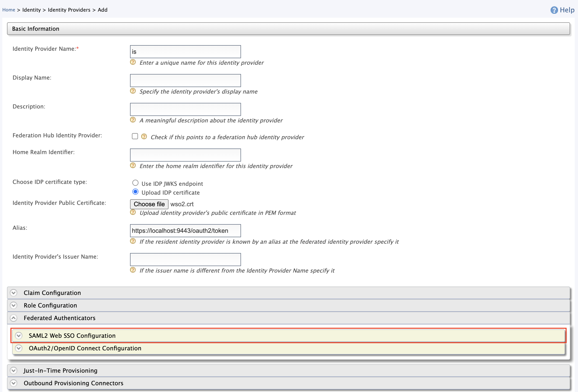The height and width of the screenshot is (392, 578).
Task: Click the help icon for Issuer Name field
Action: (x=133, y=270)
